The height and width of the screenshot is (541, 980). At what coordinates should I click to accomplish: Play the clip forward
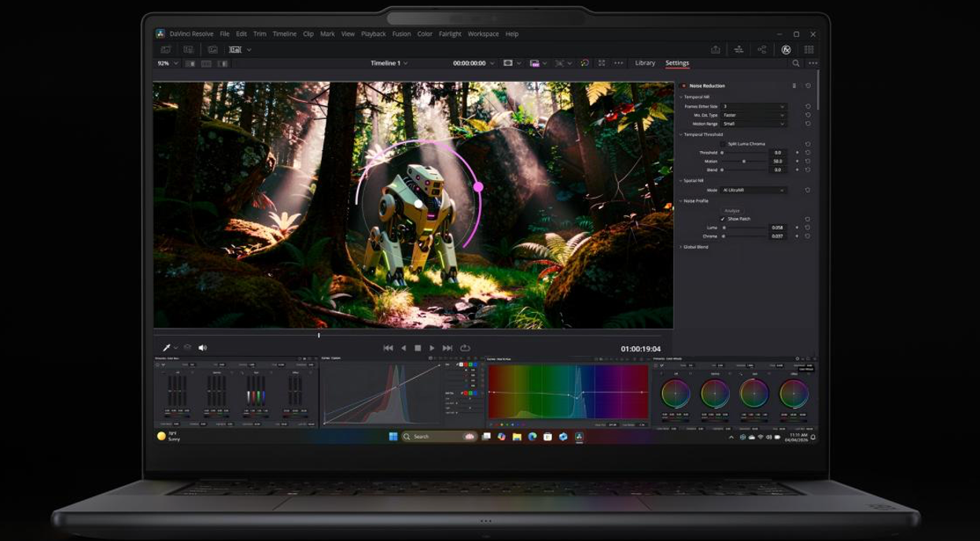[432, 348]
